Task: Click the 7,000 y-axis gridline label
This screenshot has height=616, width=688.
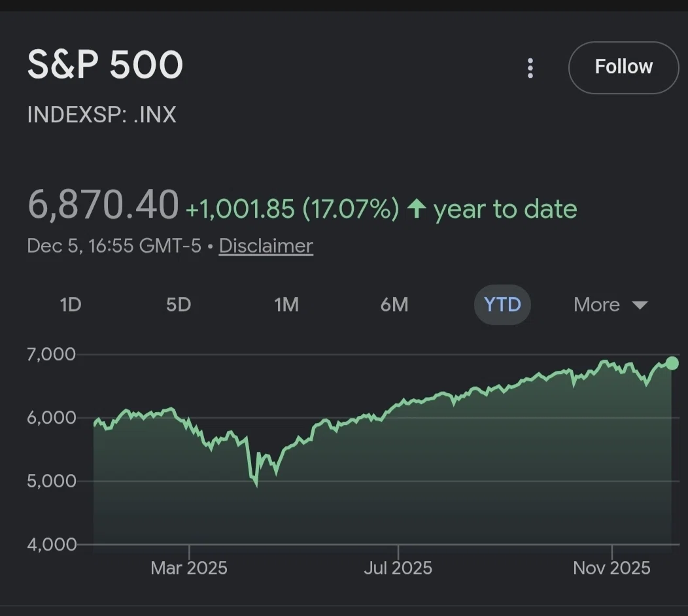Action: pyautogui.click(x=51, y=354)
